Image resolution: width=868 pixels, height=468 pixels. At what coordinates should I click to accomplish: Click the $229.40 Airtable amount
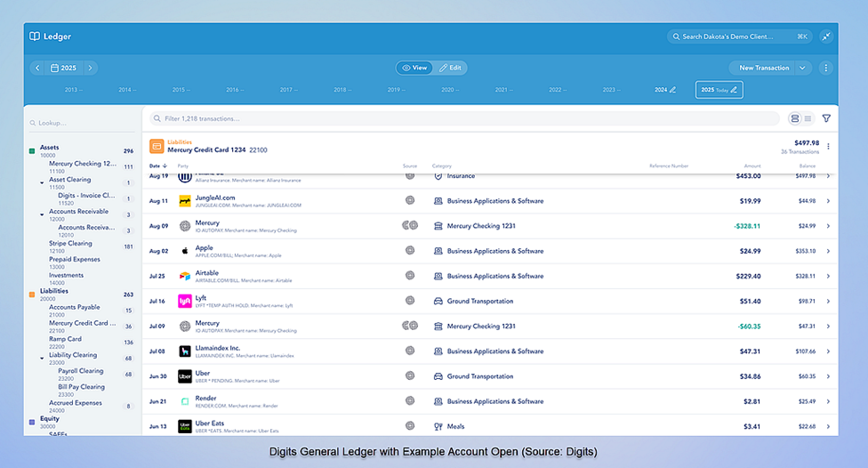(749, 276)
